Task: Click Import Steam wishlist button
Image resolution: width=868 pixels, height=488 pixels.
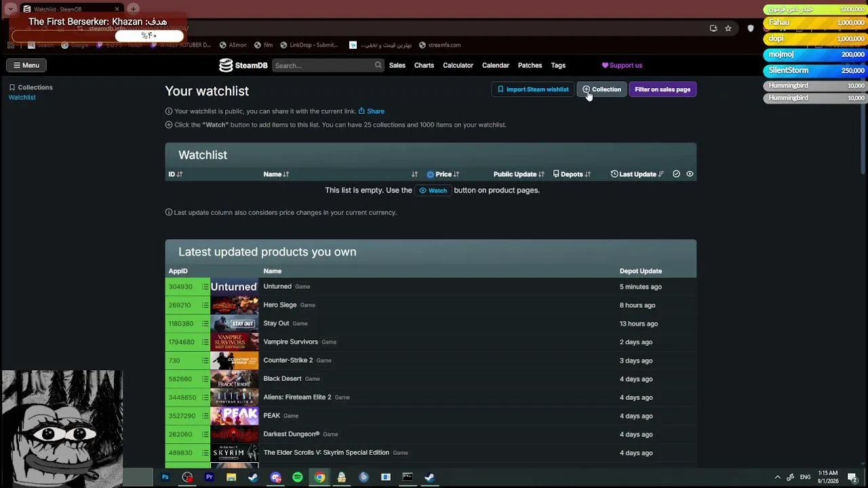Action: tap(533, 89)
